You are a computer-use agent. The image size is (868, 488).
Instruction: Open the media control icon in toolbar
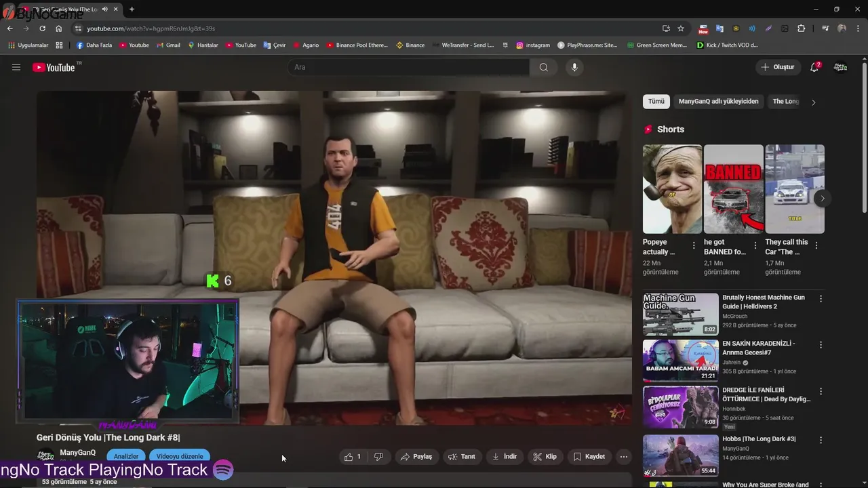(x=825, y=28)
